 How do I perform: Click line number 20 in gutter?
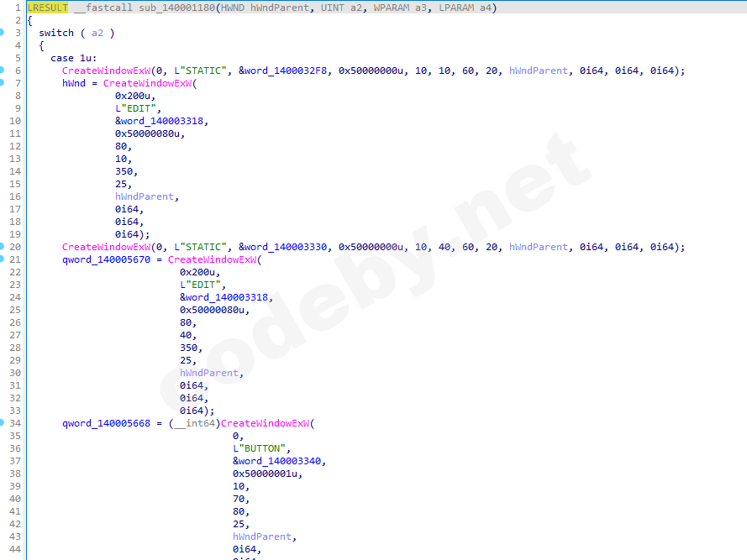[15, 247]
